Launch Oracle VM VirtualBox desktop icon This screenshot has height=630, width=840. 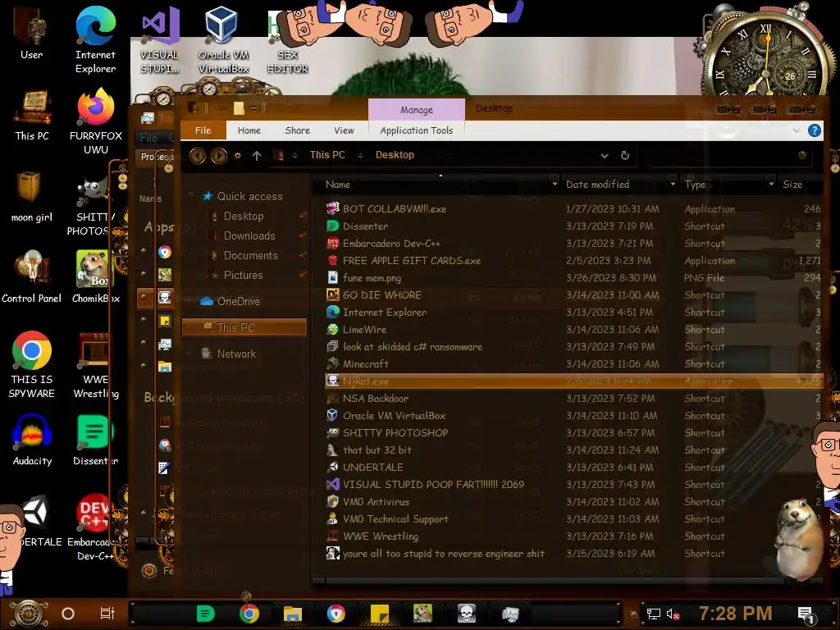click(x=223, y=40)
